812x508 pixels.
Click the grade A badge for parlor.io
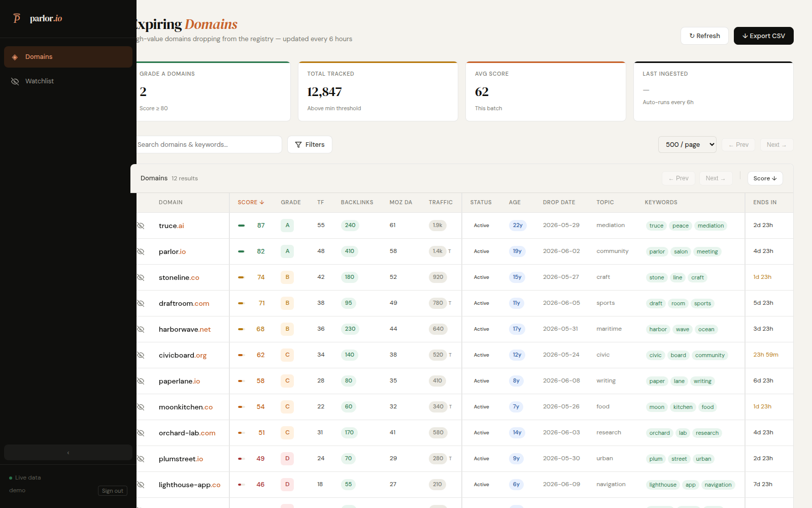[x=287, y=251]
